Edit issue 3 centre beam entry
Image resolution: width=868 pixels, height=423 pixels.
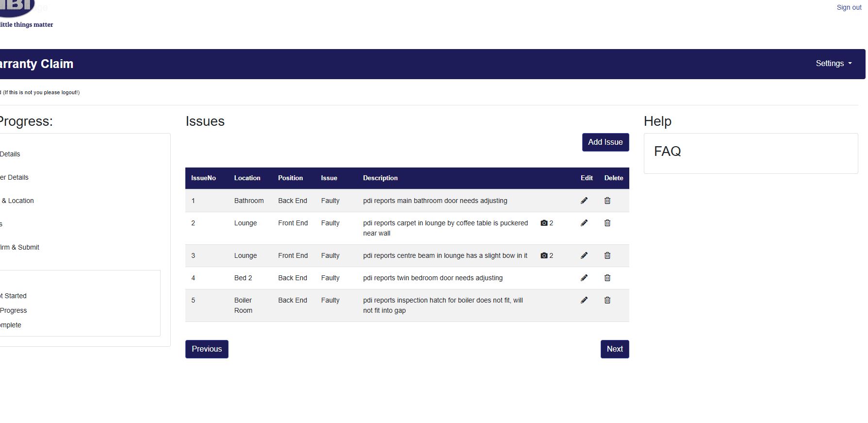tap(584, 255)
